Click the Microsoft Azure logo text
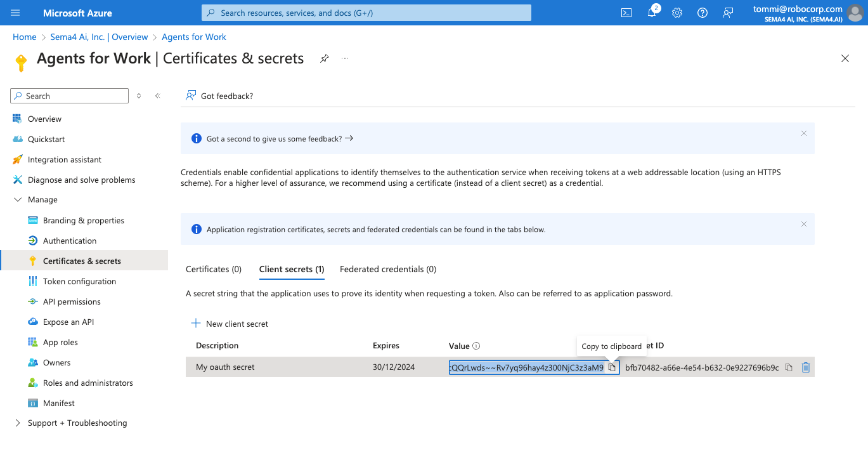Image resolution: width=868 pixels, height=467 pixels. pyautogui.click(x=77, y=13)
